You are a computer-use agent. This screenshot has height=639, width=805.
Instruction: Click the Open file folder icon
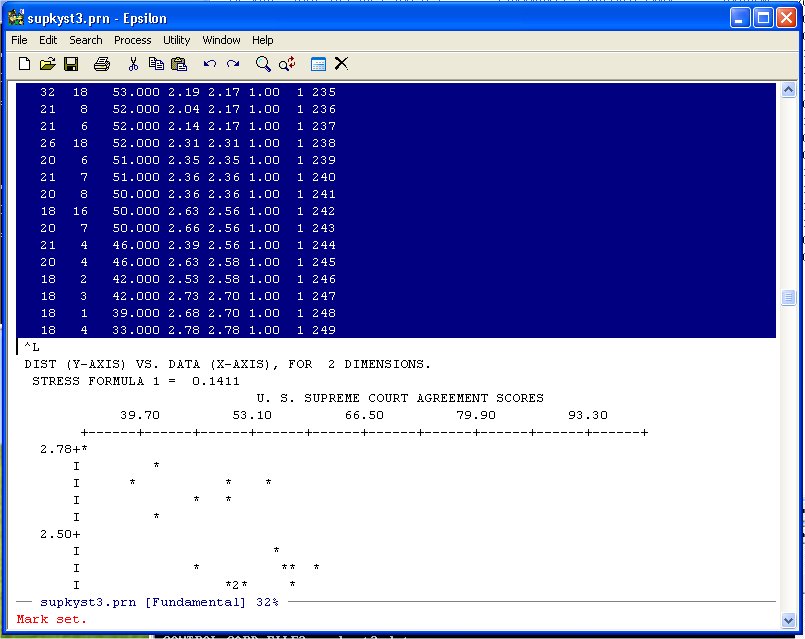pos(47,64)
